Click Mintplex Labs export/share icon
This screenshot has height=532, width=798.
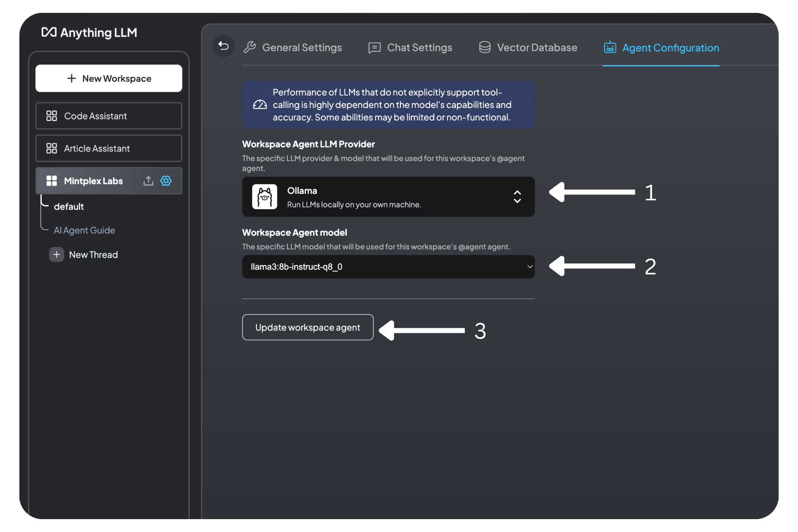pos(148,180)
